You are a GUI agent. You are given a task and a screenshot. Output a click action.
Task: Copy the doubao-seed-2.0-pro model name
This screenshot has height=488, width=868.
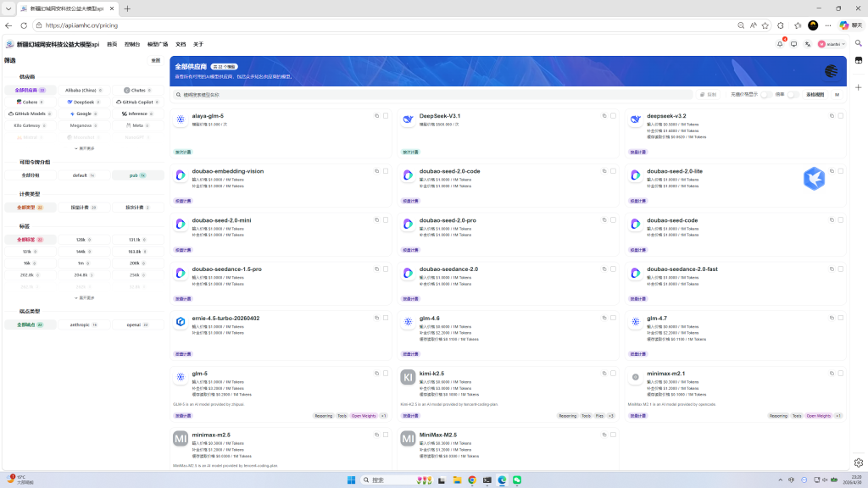(604, 220)
